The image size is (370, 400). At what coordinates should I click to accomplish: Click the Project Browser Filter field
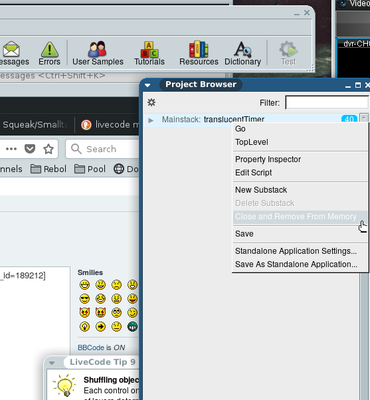[x=327, y=103]
